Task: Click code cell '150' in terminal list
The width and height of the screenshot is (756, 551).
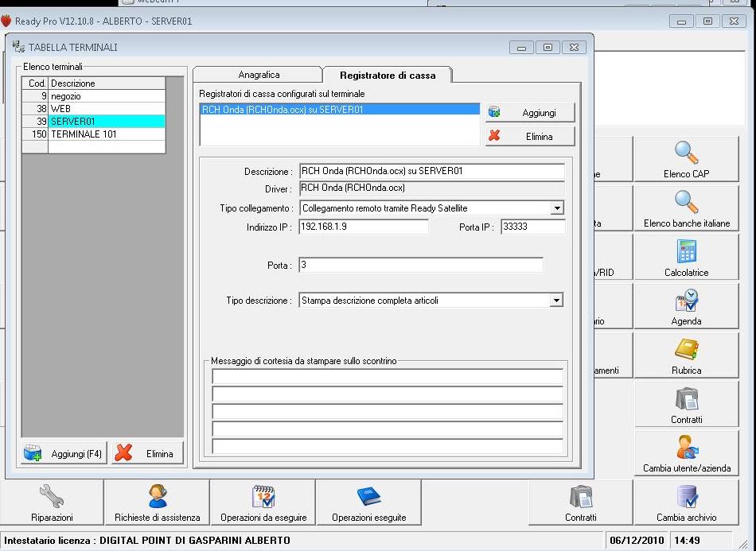Action: pyautogui.click(x=36, y=134)
